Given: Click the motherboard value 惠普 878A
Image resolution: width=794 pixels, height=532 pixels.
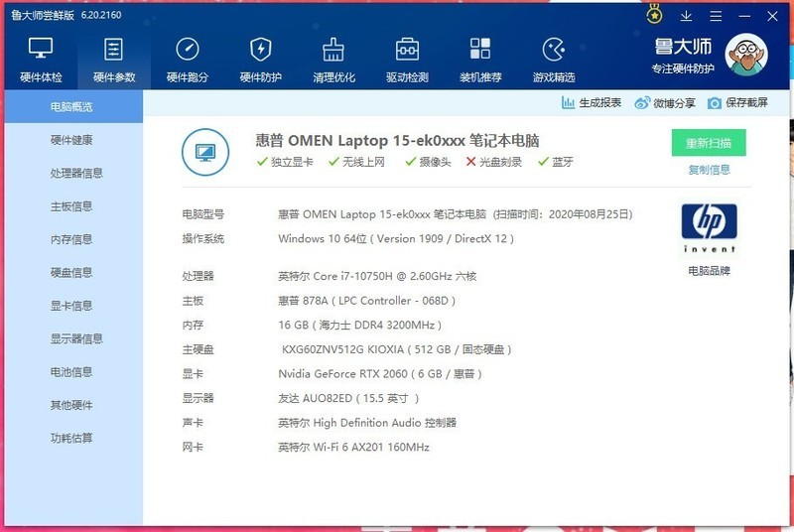Looking at the screenshot, I should click(366, 301).
